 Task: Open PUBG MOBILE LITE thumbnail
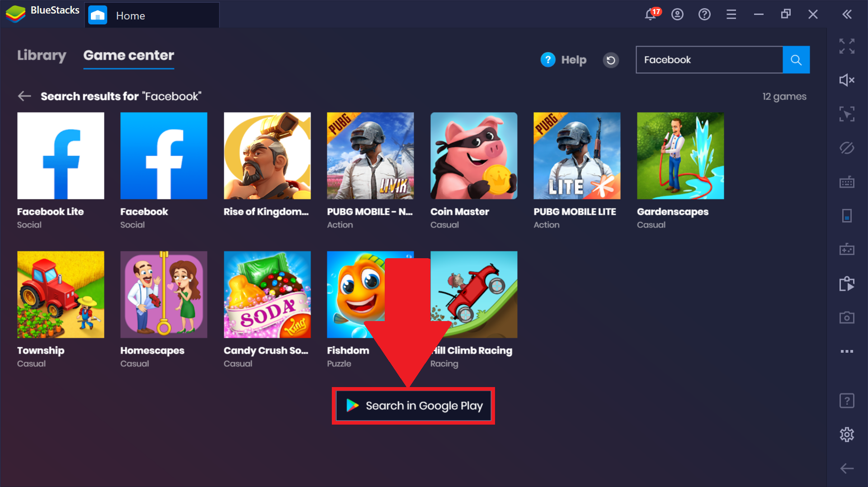click(x=577, y=156)
